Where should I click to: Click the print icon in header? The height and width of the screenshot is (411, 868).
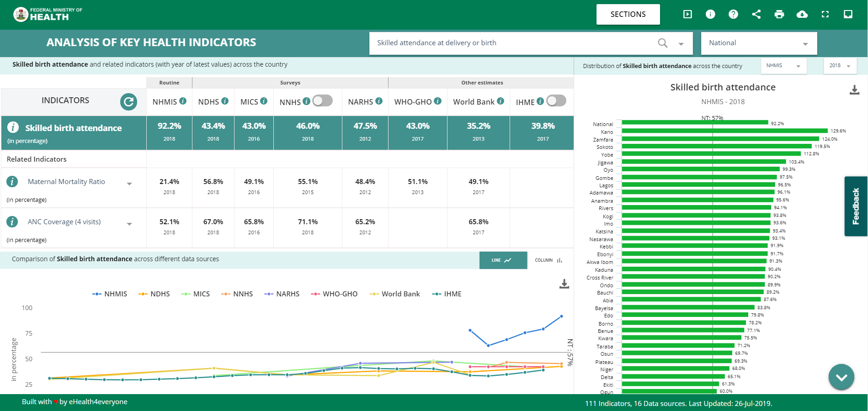click(x=779, y=14)
